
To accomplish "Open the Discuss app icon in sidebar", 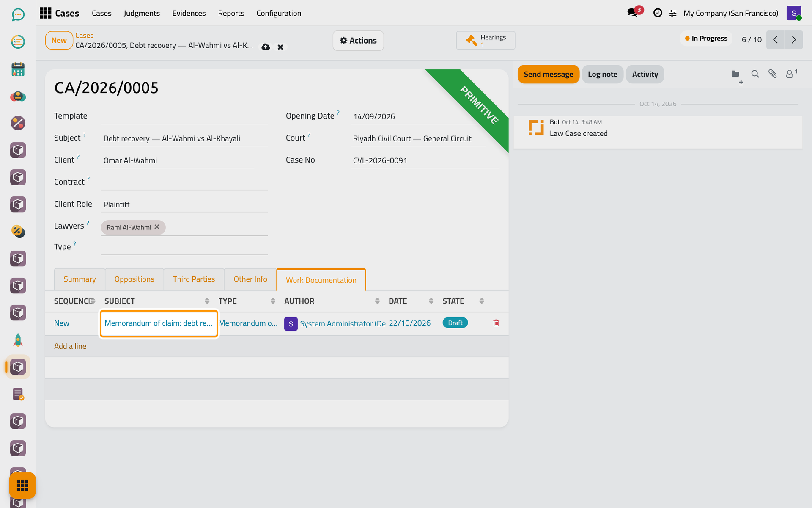I will coord(18,15).
